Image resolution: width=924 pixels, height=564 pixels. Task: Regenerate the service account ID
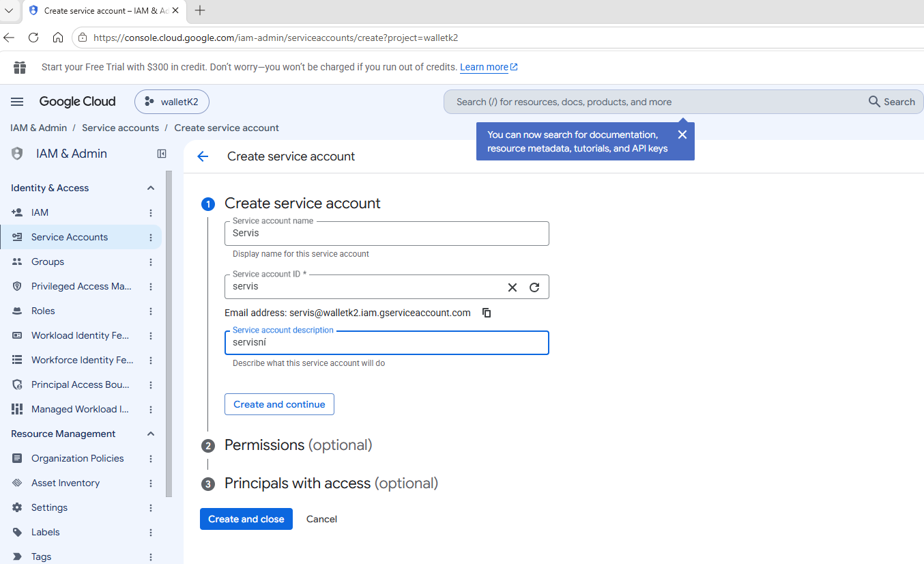(x=534, y=287)
